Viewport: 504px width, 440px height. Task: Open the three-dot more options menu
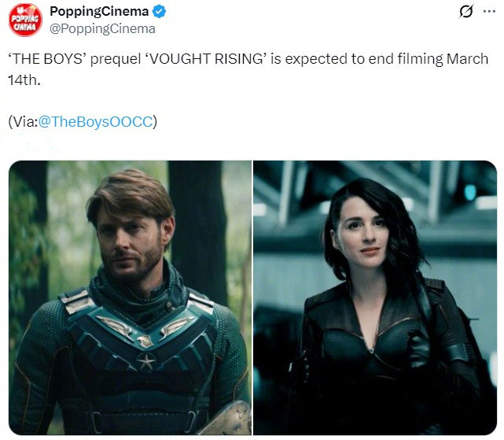click(x=489, y=11)
